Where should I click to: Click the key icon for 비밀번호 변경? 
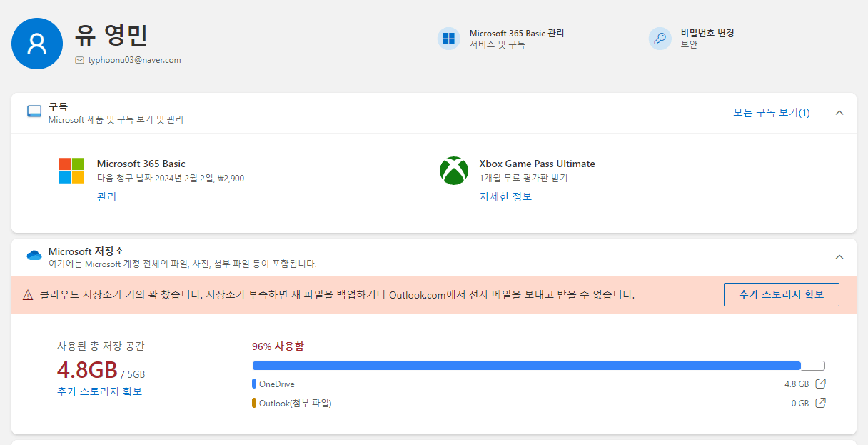pyautogui.click(x=660, y=39)
